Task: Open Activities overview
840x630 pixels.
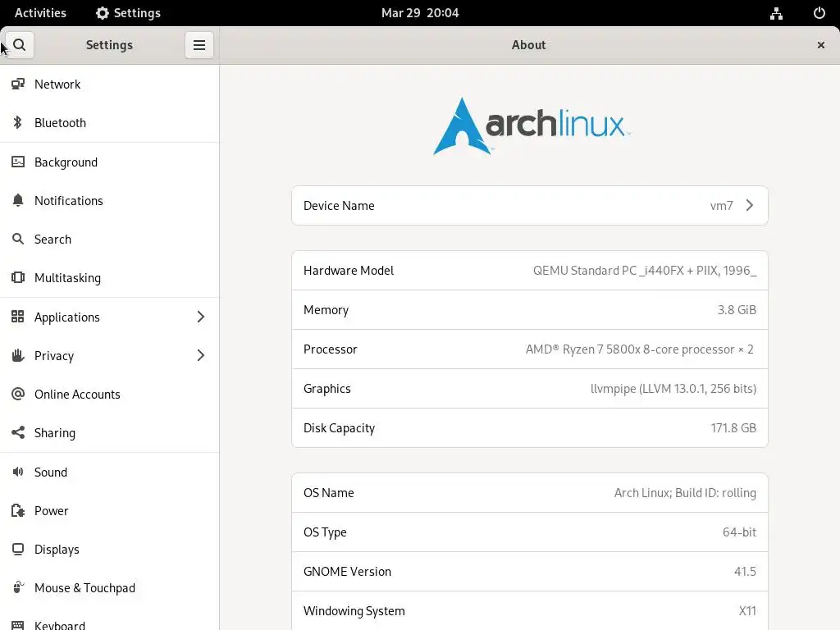Action: pyautogui.click(x=40, y=13)
